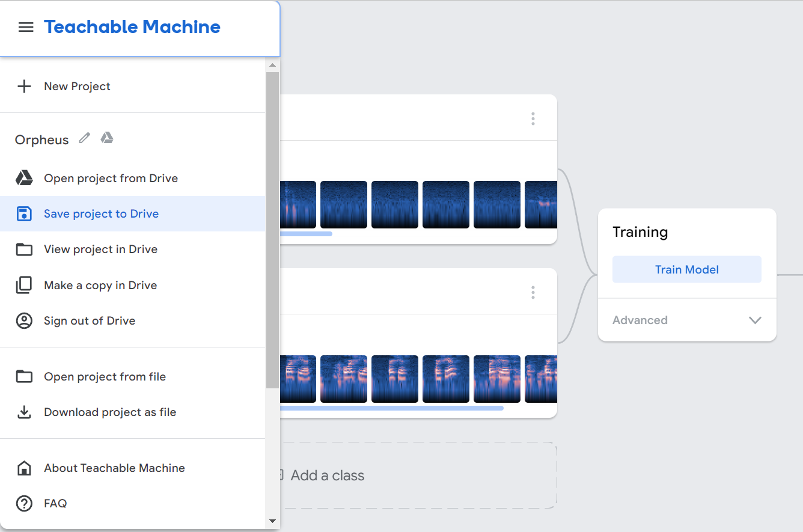This screenshot has height=532, width=803.
Task: Expand the Advanced training settings
Action: coord(687,320)
